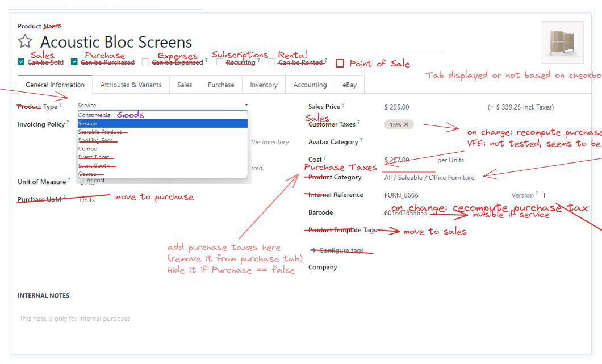Click the help icon beside Sales Price
Screen dimensions: 602x364
pyautogui.click(x=343, y=105)
